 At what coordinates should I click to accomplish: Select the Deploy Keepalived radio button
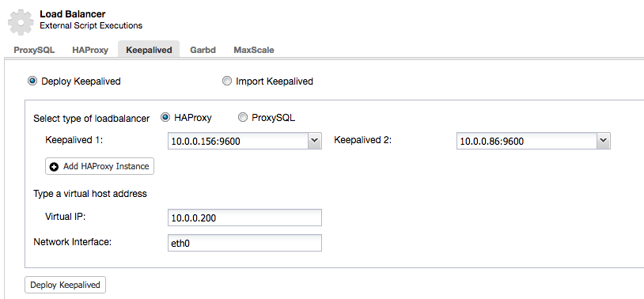click(x=32, y=81)
